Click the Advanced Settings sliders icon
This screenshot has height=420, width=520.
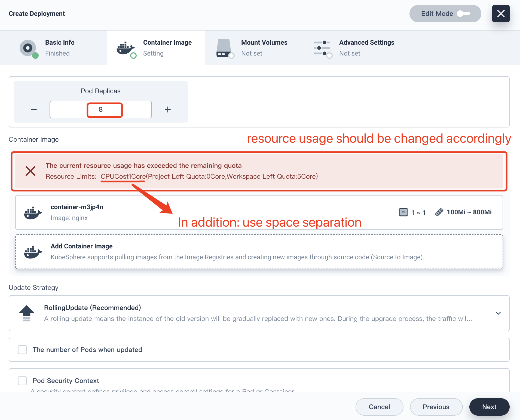click(x=322, y=48)
